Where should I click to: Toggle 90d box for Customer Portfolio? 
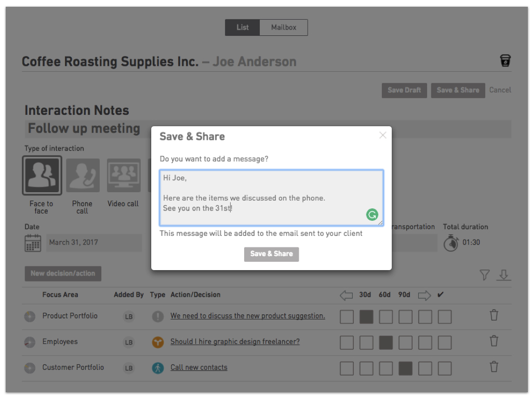pos(405,368)
